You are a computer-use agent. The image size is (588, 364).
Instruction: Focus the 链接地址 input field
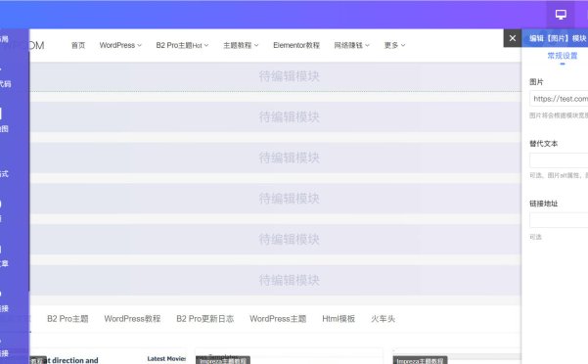coord(559,220)
